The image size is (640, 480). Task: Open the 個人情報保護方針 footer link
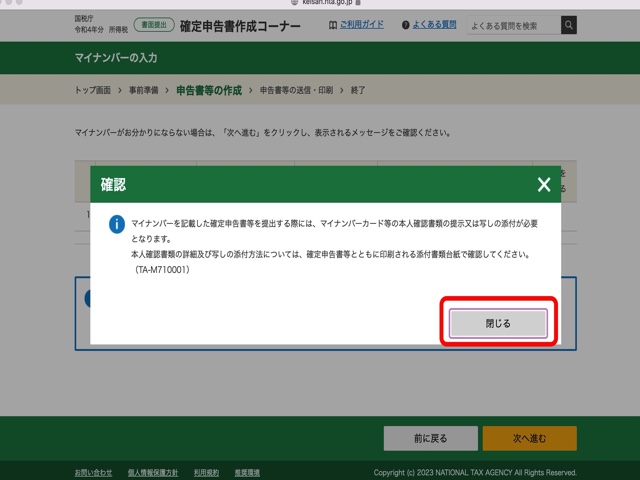tap(153, 472)
